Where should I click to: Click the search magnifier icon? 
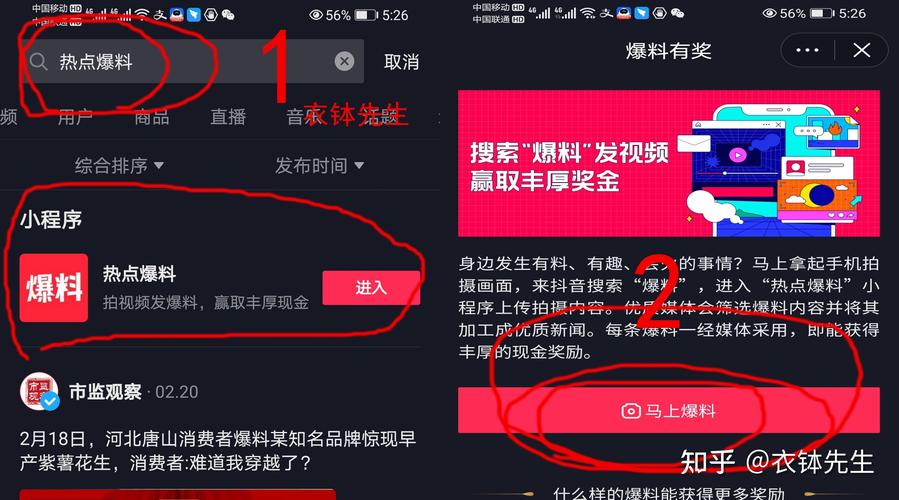pos(38,61)
